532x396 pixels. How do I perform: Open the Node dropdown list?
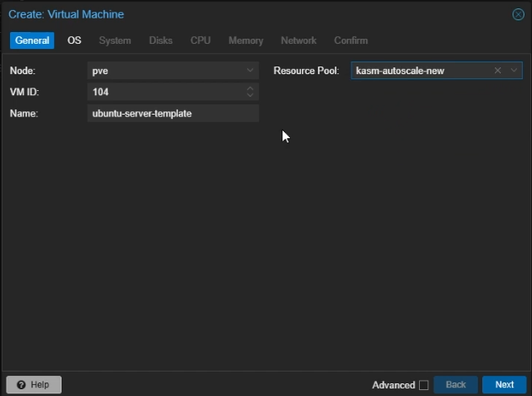[250, 71]
